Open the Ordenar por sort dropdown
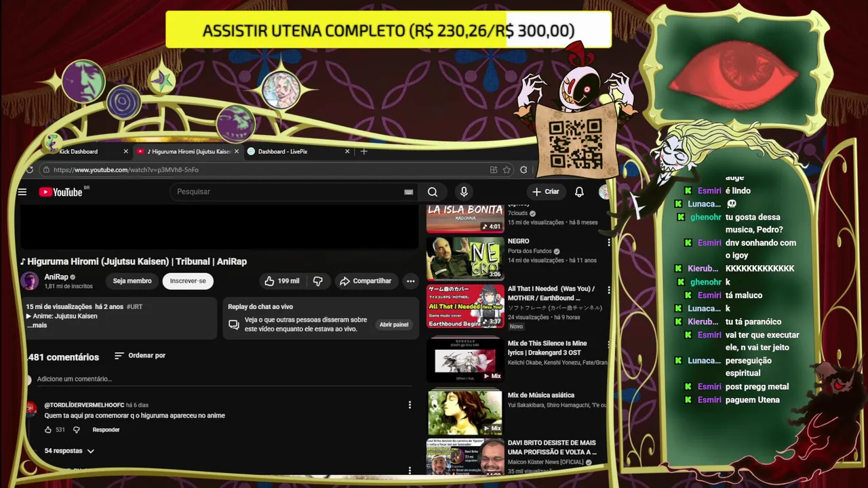 [x=140, y=356]
